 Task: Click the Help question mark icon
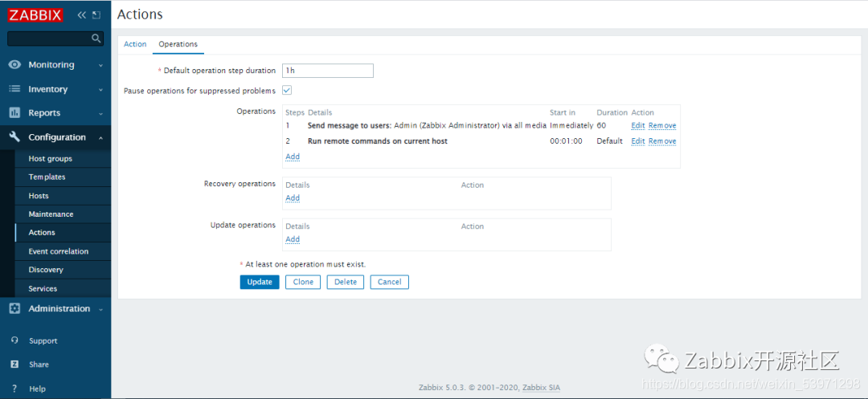point(15,389)
